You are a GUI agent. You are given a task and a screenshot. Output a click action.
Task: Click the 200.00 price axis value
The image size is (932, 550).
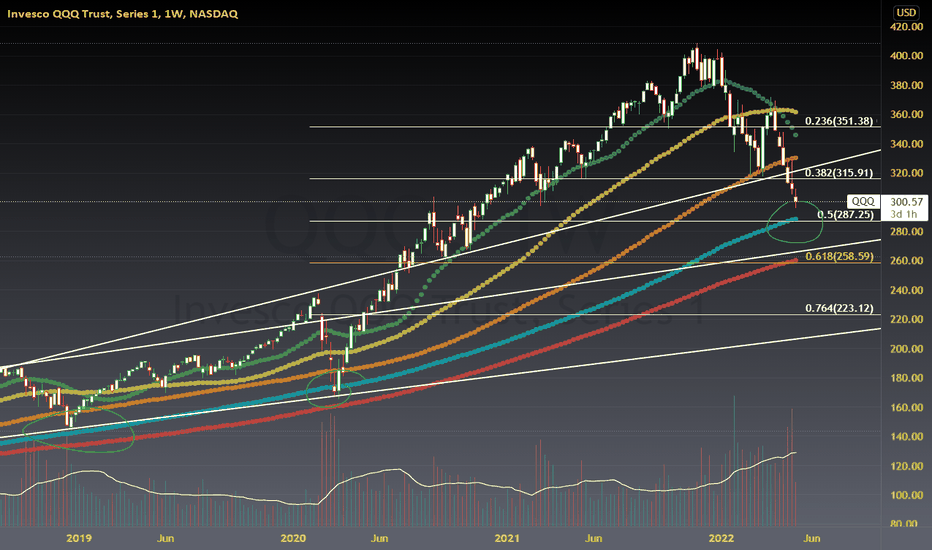pos(906,349)
